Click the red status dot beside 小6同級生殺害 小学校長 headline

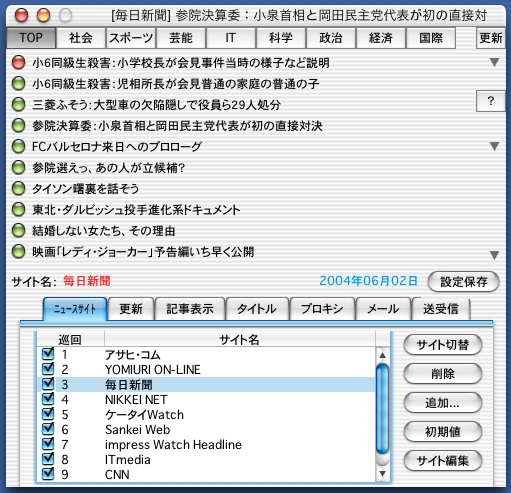(x=18, y=62)
